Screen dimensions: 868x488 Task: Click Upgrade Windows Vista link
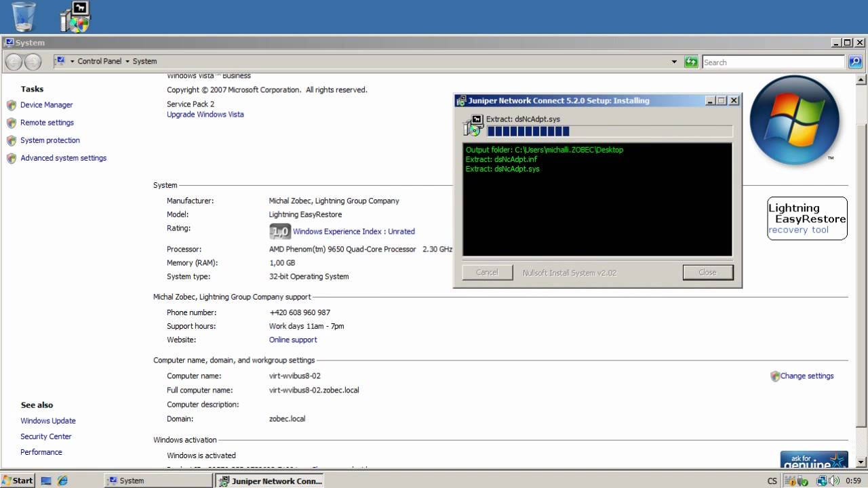click(x=205, y=115)
